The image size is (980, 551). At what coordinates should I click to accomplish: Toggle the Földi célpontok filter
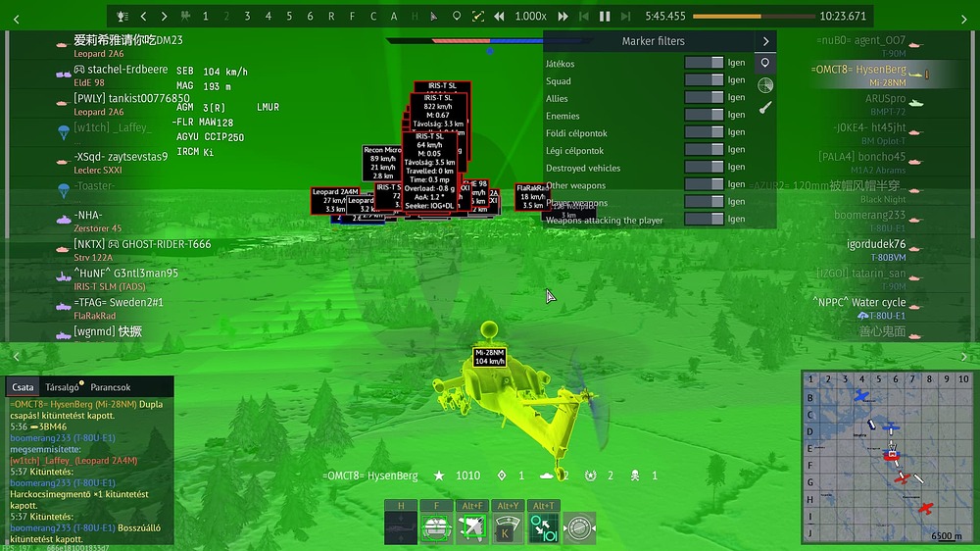tap(704, 132)
